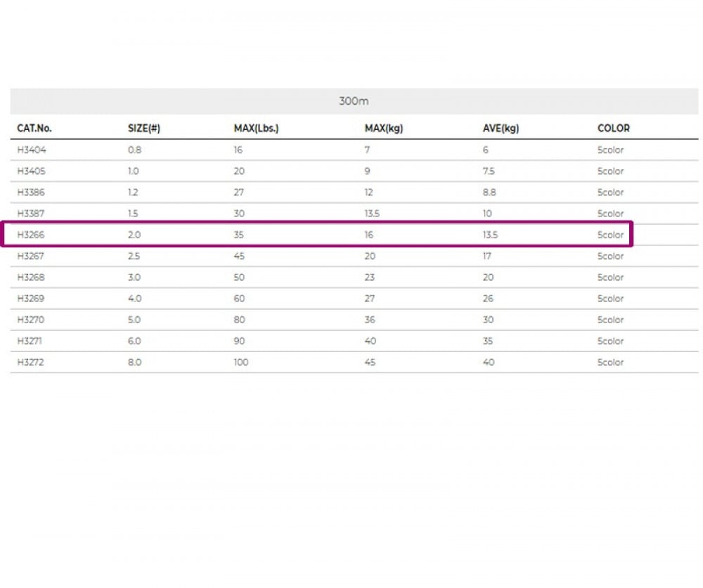Image resolution: width=703 pixels, height=588 pixels.
Task: Click the 100 Lbs value for H3272
Action: [241, 362]
